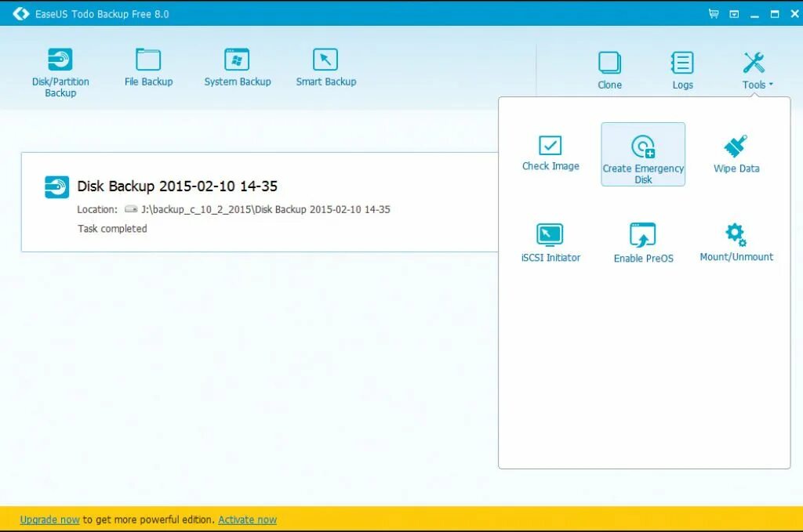Collapse the Tools dropdown menu
Image resolution: width=803 pixels, height=532 pixels.
pos(757,71)
